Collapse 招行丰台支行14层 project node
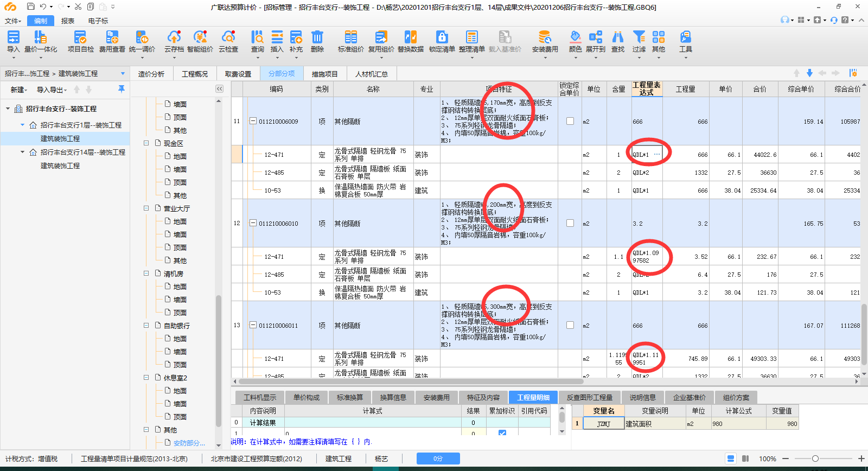This screenshot has width=868, height=471. [22, 152]
